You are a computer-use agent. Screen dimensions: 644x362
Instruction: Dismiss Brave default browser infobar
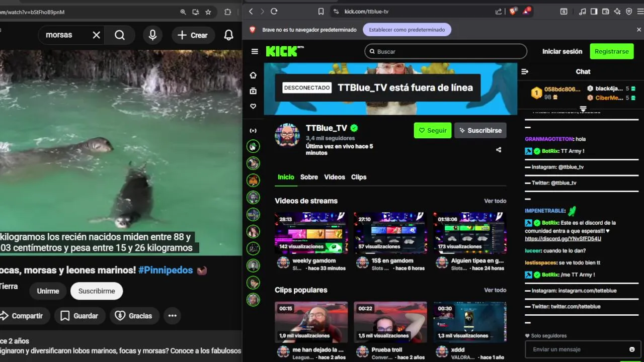(639, 30)
